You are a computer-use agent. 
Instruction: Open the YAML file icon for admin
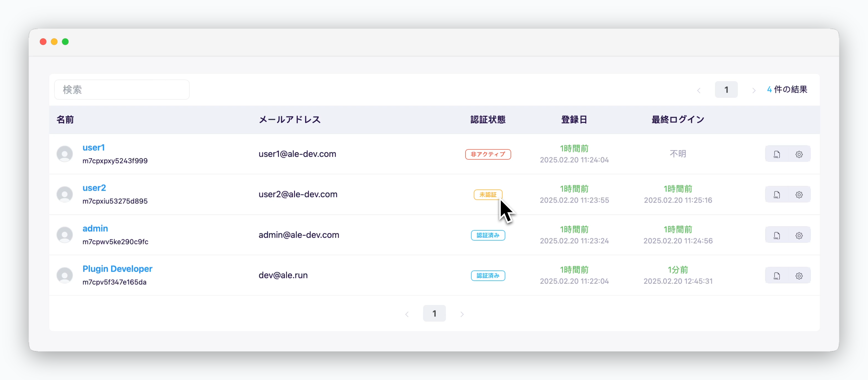click(x=776, y=235)
